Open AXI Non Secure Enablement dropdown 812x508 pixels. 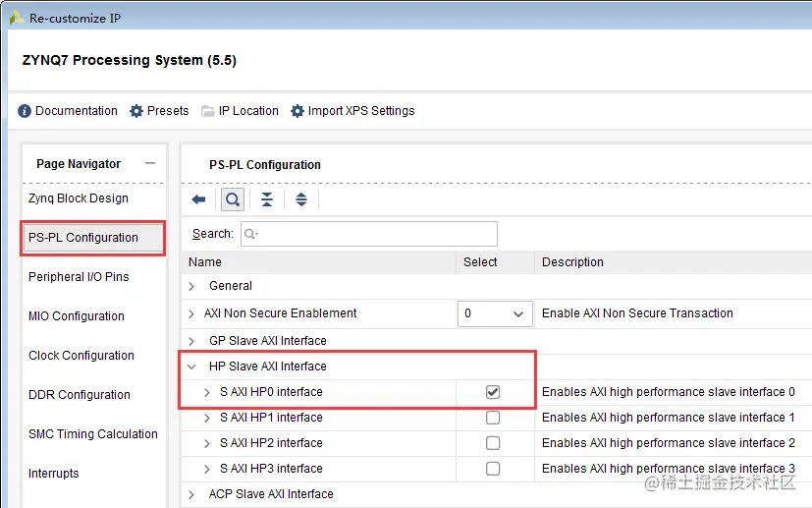(x=495, y=313)
